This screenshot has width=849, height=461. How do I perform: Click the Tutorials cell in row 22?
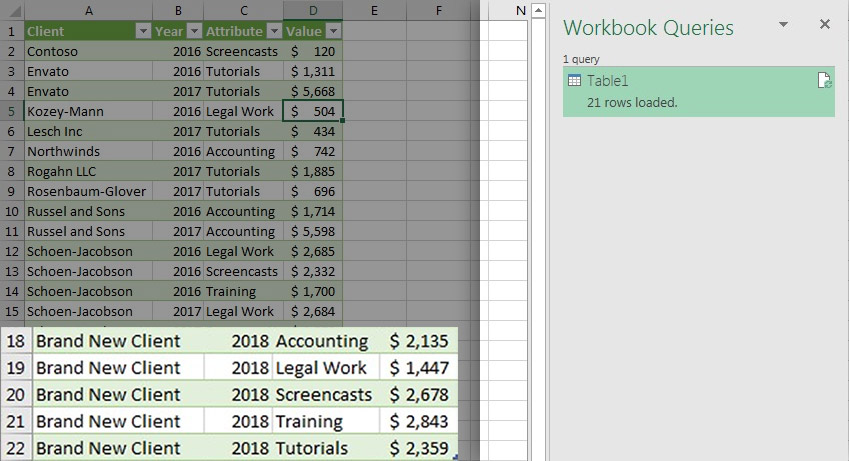325,448
